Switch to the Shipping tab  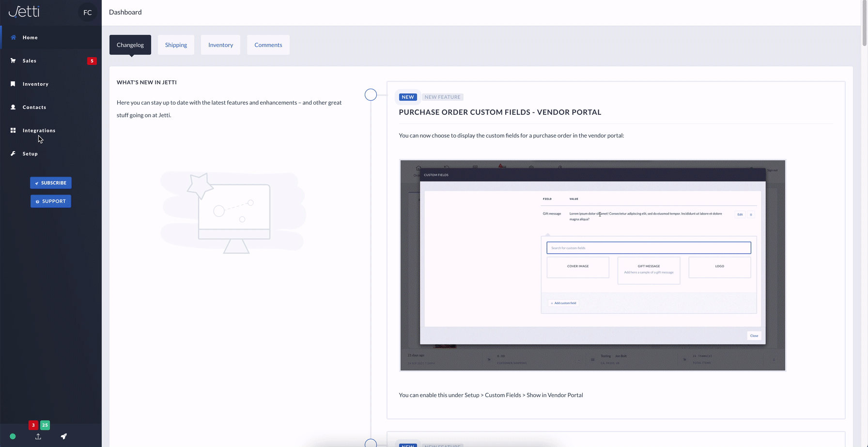(x=176, y=45)
